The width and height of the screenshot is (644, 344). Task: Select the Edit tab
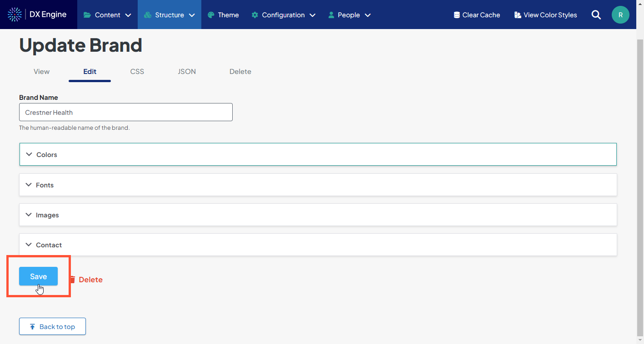pyautogui.click(x=90, y=72)
